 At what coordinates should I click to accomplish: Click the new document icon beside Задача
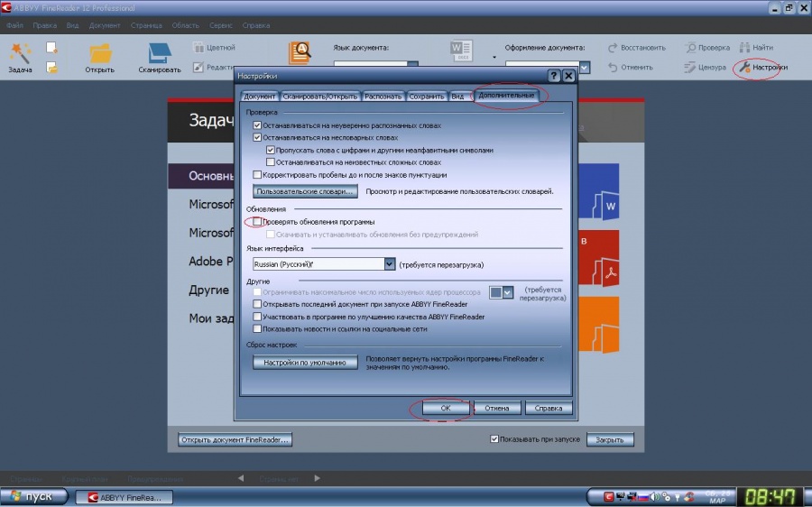(x=51, y=48)
